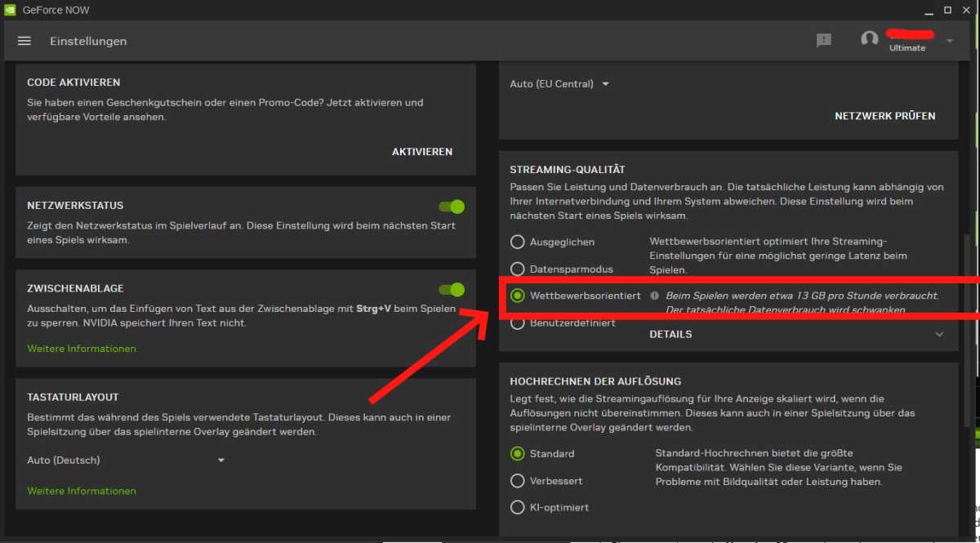
Task: Click the Ultimate membership label
Action: pyautogui.click(x=907, y=48)
